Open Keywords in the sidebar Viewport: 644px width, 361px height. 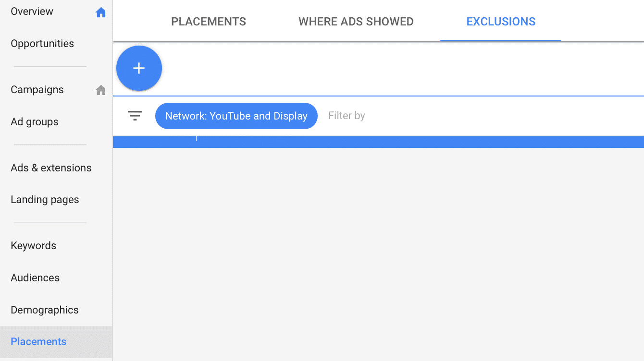(x=34, y=246)
